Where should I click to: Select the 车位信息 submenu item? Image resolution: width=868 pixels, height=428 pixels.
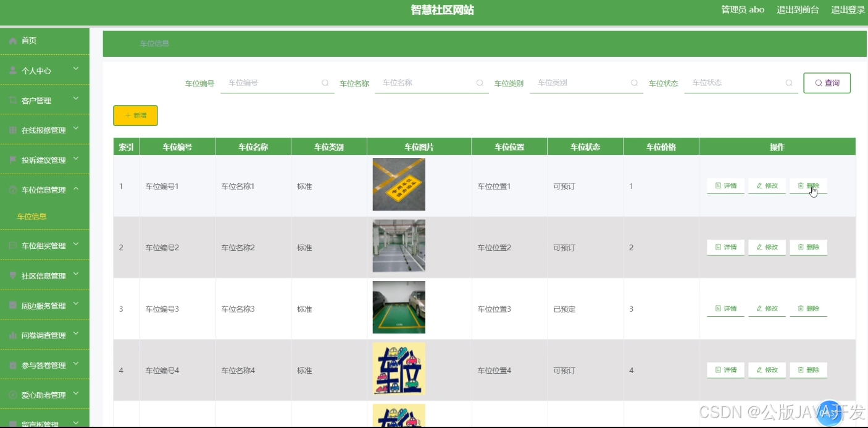click(32, 217)
